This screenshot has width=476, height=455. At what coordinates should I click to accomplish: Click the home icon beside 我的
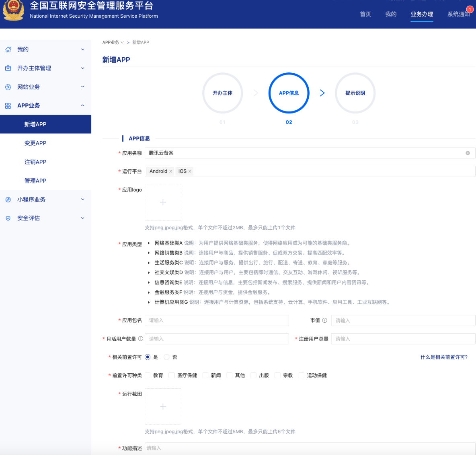pos(8,49)
